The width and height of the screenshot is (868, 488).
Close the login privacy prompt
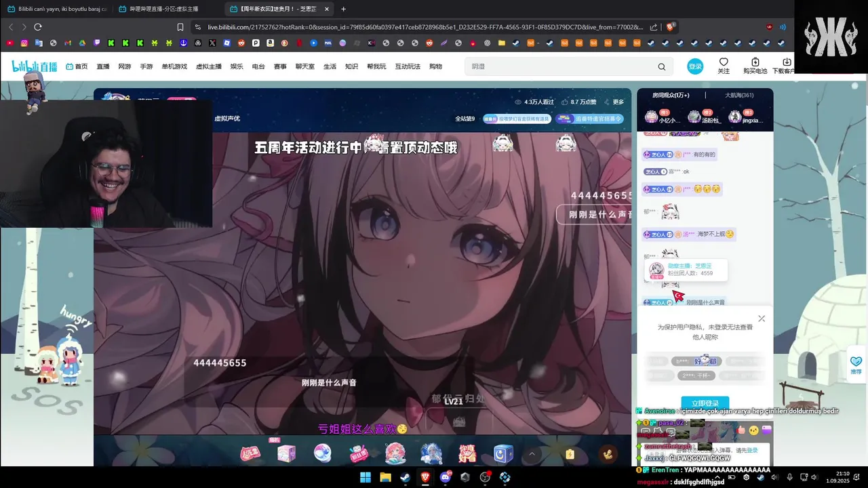click(762, 319)
